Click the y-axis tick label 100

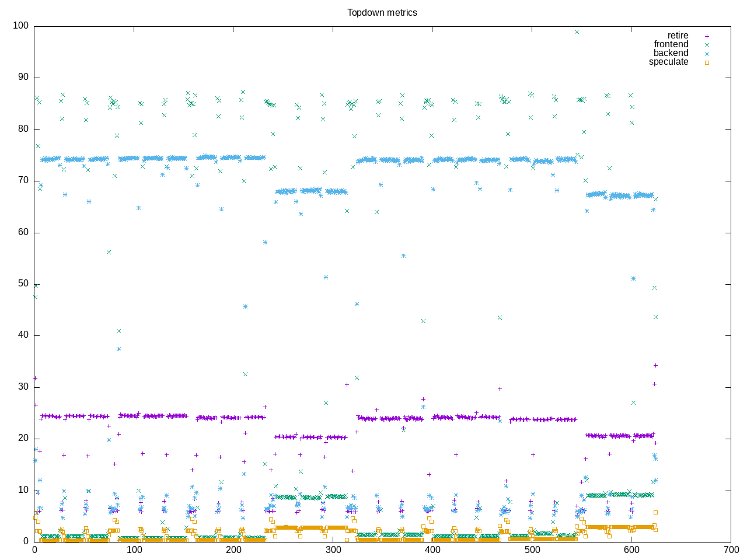click(x=20, y=26)
